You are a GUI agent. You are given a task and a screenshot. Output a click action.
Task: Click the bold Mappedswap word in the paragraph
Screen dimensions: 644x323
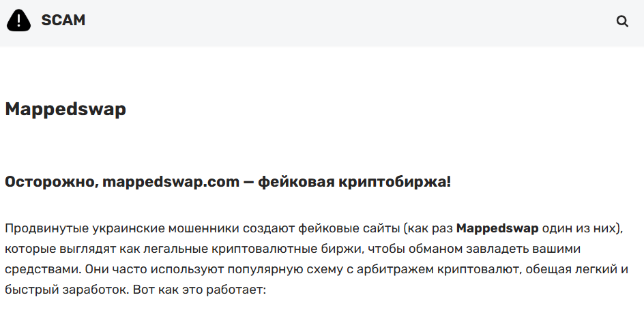pos(497,228)
